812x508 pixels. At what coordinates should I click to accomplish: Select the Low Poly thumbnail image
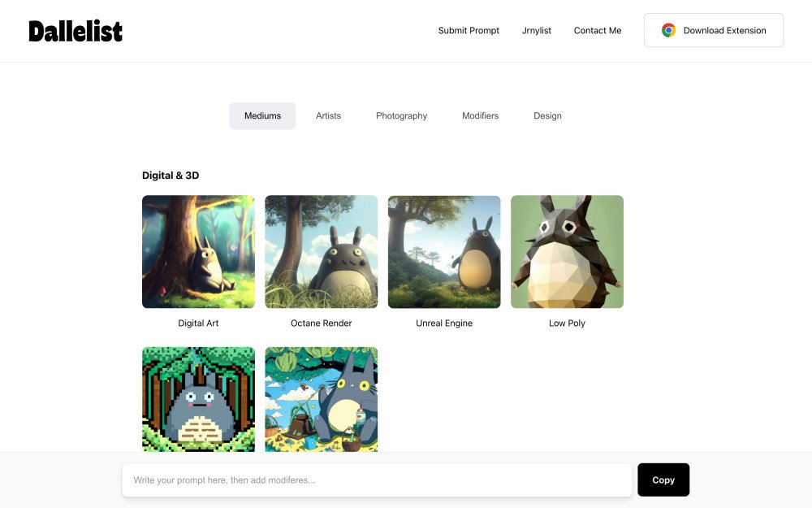567,252
